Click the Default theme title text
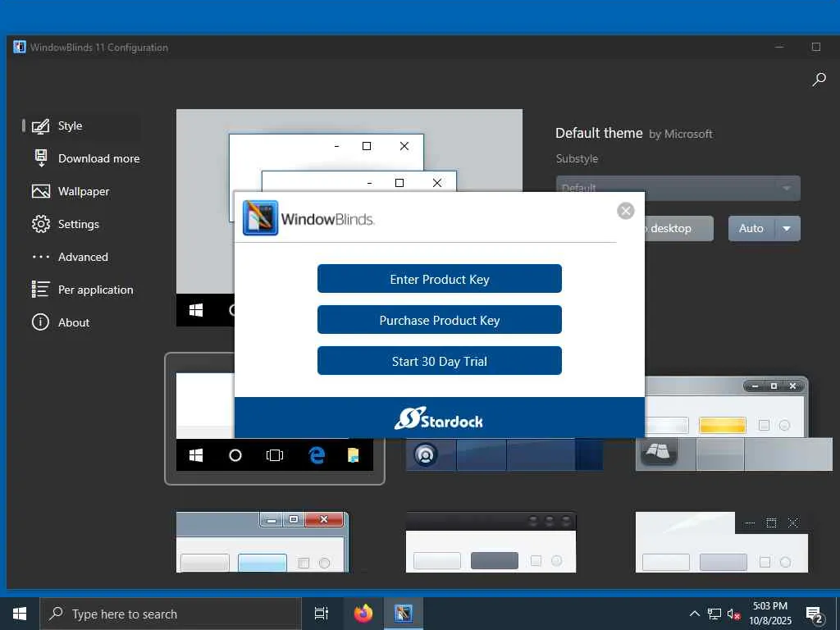840x630 pixels. tap(599, 133)
